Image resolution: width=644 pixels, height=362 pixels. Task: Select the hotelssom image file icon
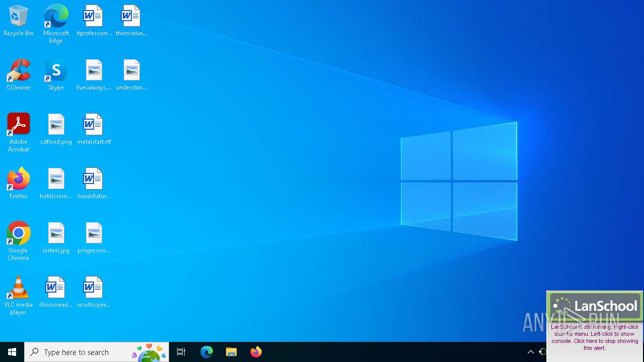coord(56,184)
